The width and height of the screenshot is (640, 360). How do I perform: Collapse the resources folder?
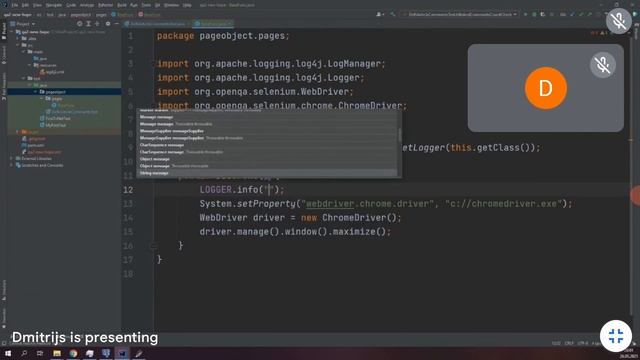point(29,65)
